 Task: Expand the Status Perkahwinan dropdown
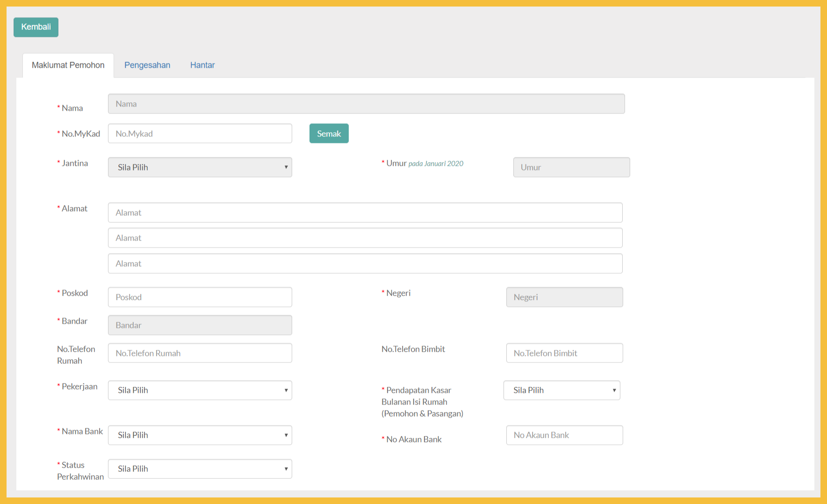tap(200, 469)
